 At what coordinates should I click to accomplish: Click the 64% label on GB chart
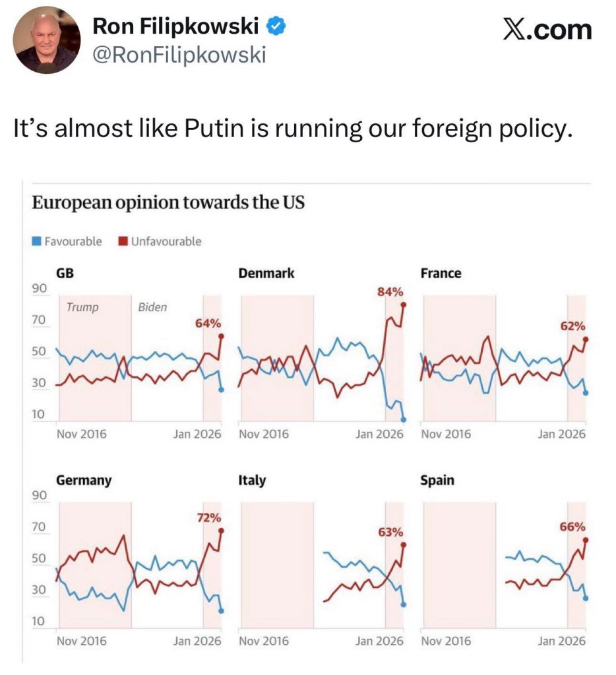pos(208,323)
